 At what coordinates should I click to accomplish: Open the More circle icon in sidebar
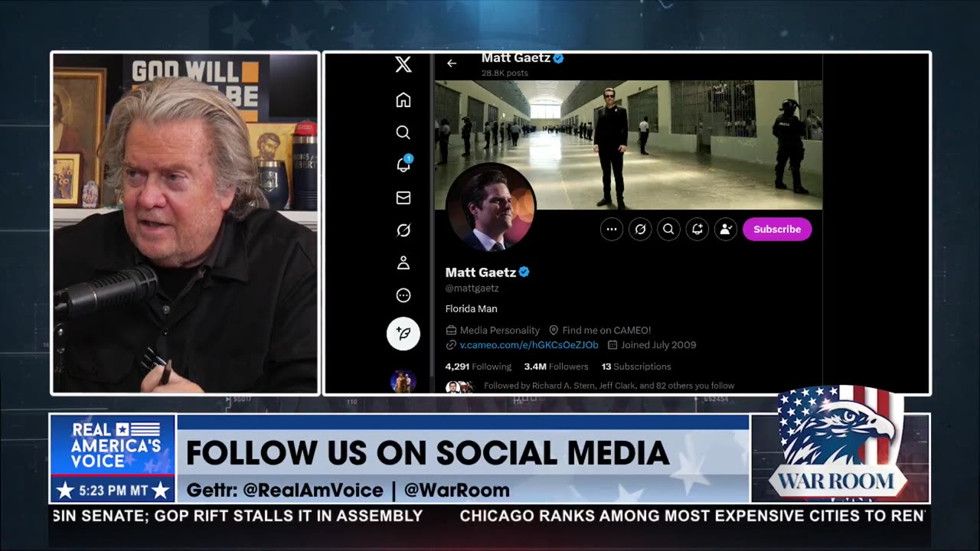click(403, 295)
